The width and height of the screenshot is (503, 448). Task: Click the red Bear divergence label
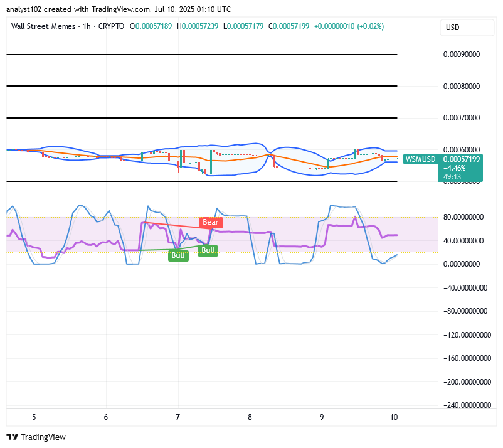[211, 222]
